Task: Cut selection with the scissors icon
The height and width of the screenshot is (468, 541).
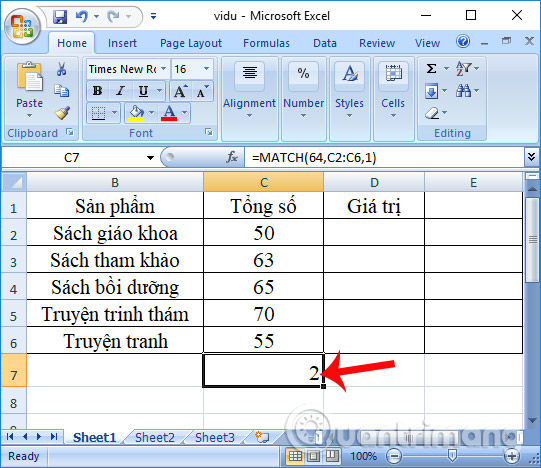Action: pos(61,69)
